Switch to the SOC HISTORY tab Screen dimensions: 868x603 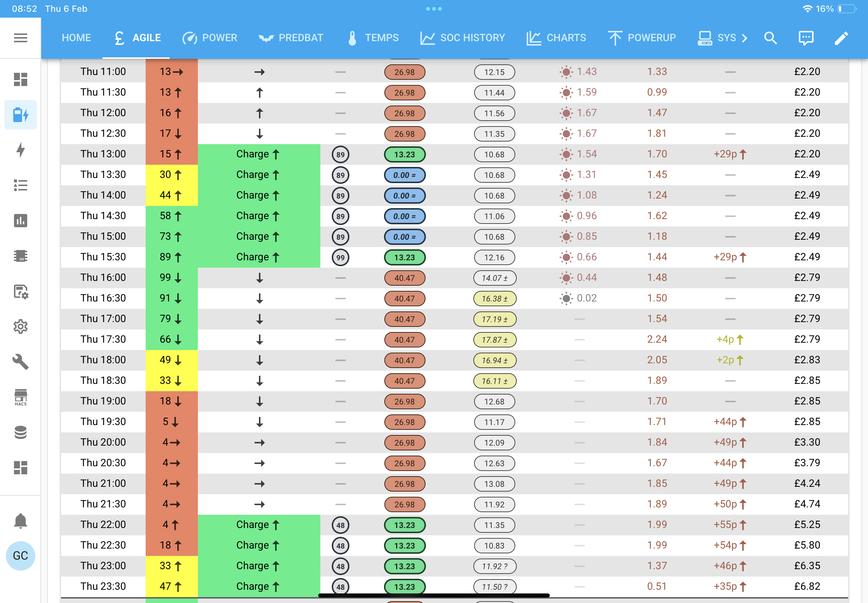pyautogui.click(x=463, y=38)
